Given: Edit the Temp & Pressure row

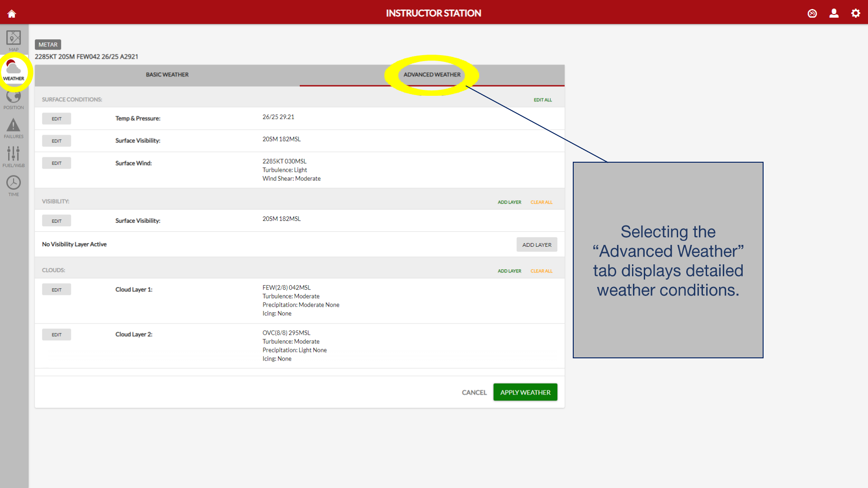Looking at the screenshot, I should click(57, 119).
